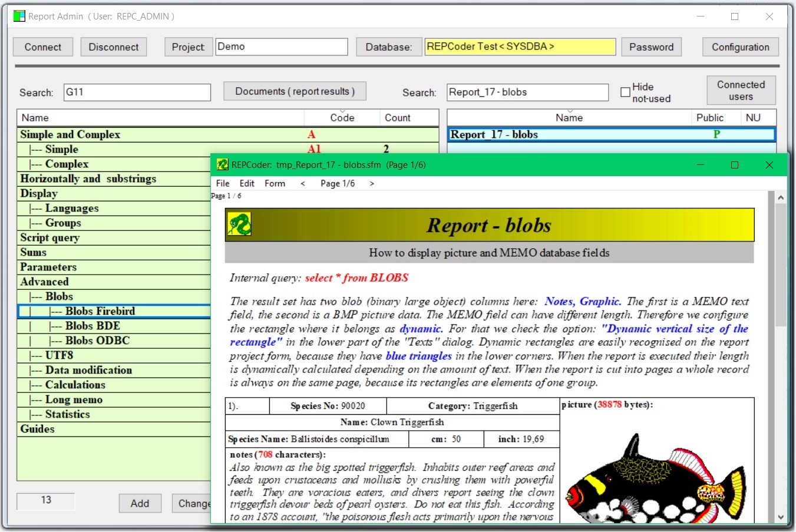796x532 pixels.
Task: Click the right Search field with Report_17 - blobs
Action: point(527,92)
